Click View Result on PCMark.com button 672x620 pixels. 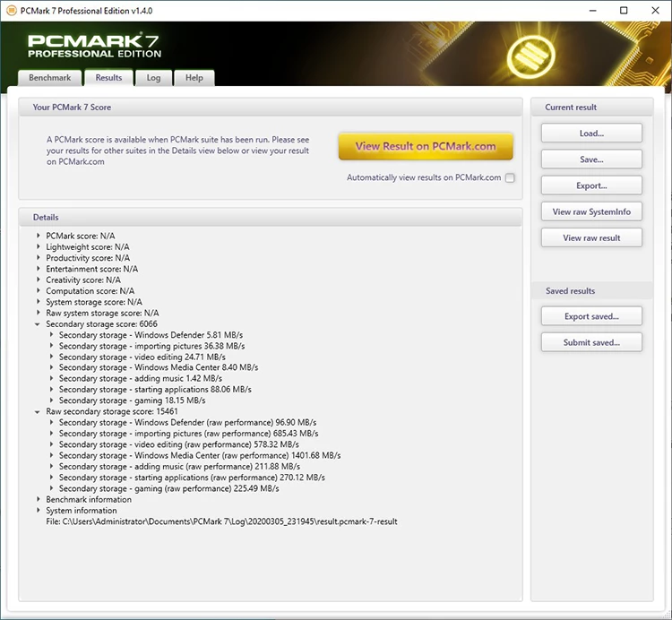click(426, 146)
